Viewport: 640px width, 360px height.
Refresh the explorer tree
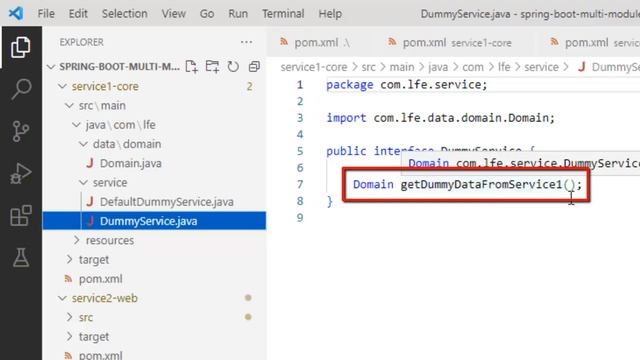click(233, 67)
